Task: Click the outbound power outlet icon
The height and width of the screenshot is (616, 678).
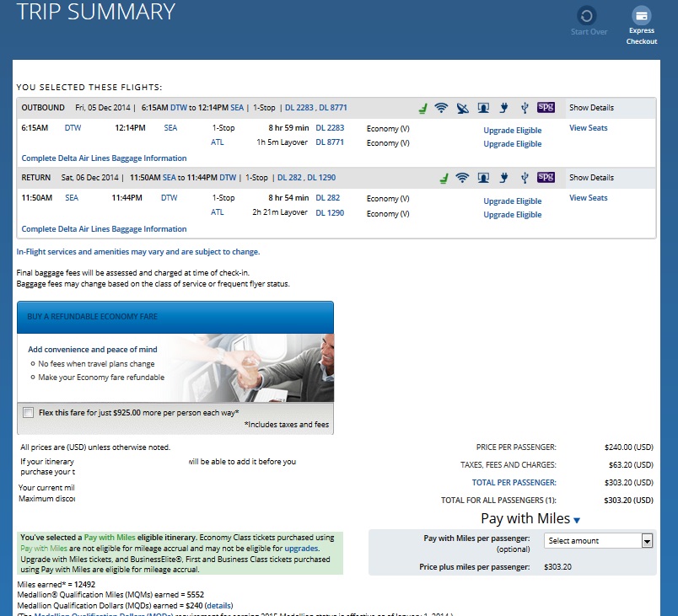Action: pyautogui.click(x=503, y=108)
